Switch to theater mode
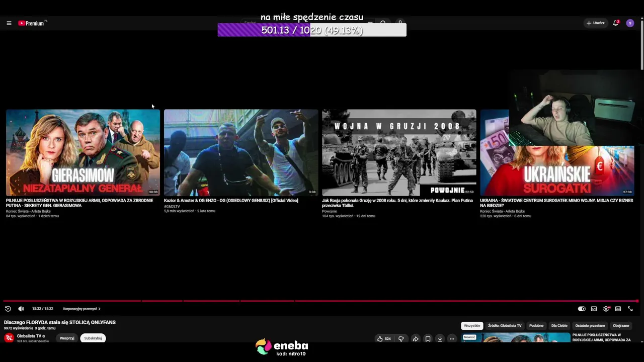644x362 pixels. pos(618,309)
